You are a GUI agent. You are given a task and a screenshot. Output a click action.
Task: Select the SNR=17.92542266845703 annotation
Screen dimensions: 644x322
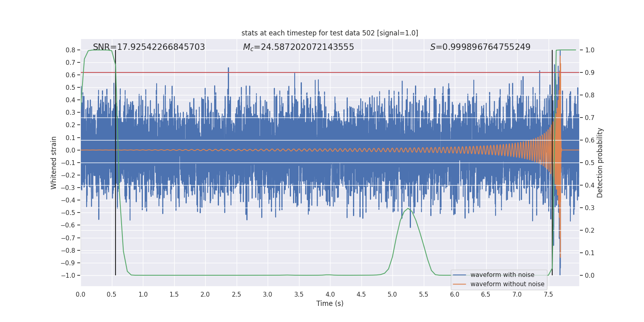pos(149,47)
